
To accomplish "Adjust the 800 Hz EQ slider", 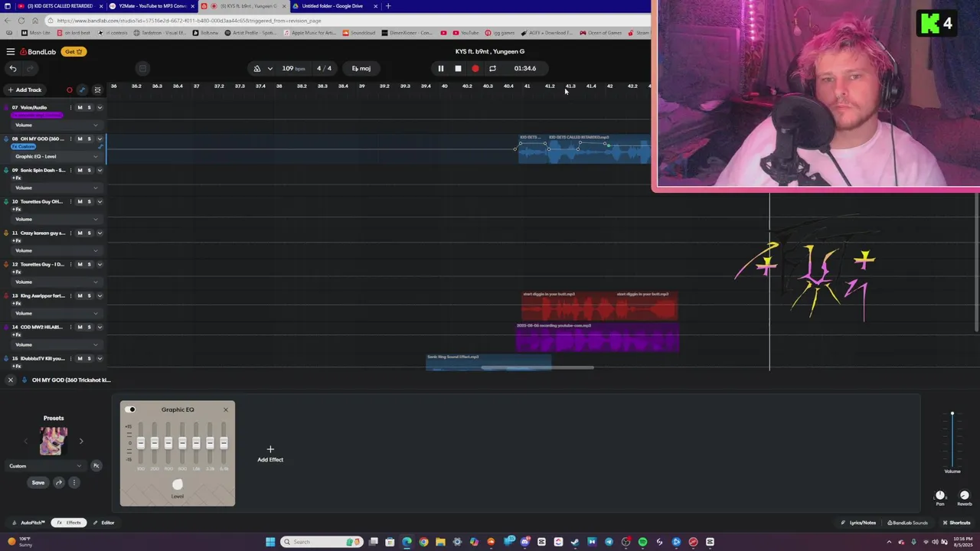I will coord(182,443).
